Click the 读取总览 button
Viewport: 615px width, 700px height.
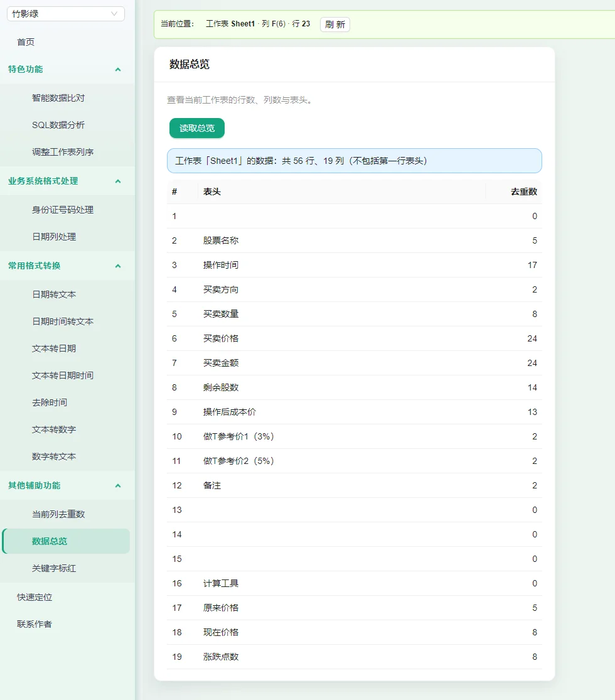click(x=197, y=128)
